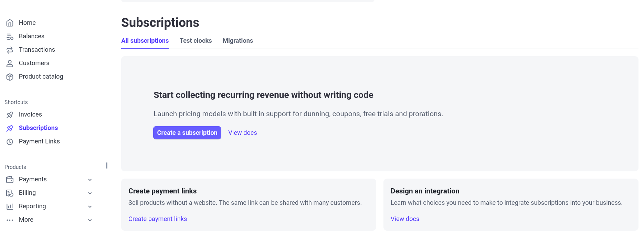
Task: Click the Billing icon in Products
Action: click(10, 193)
